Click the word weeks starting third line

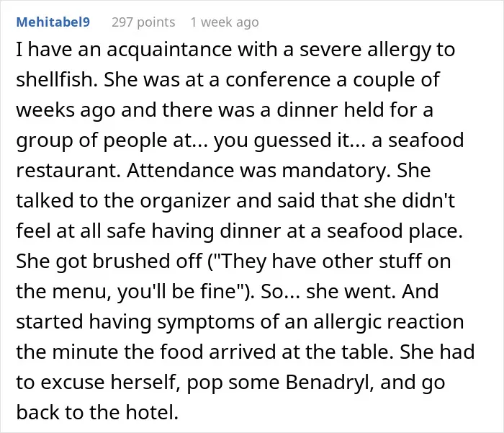45,110
